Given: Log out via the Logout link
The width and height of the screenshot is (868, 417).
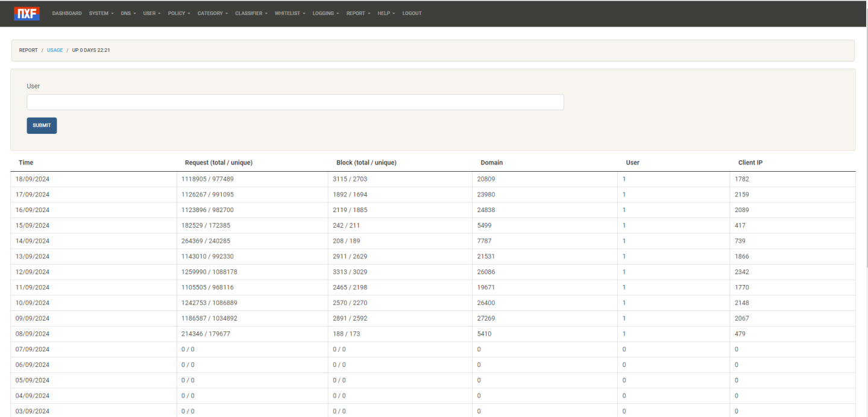Looking at the screenshot, I should click(412, 13).
